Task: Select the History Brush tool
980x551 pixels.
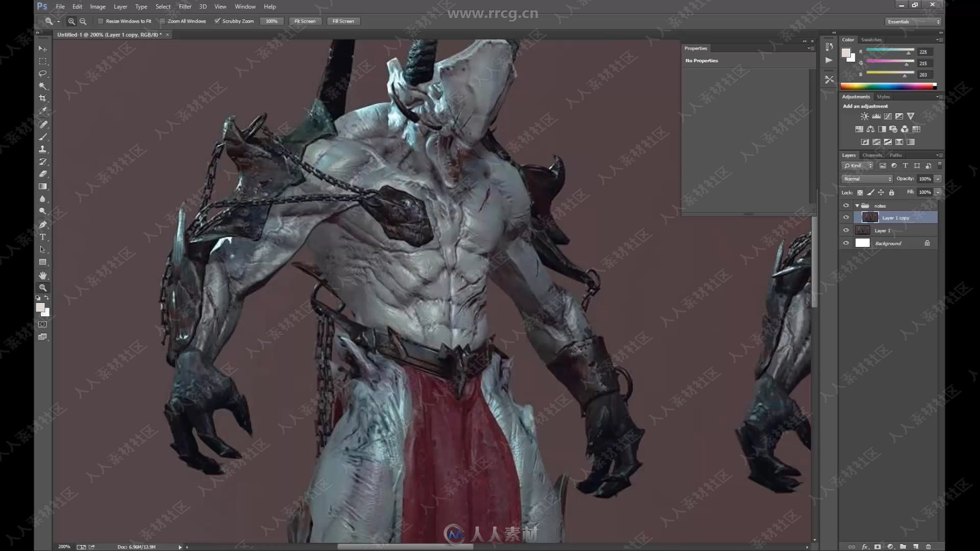Action: pyautogui.click(x=43, y=162)
